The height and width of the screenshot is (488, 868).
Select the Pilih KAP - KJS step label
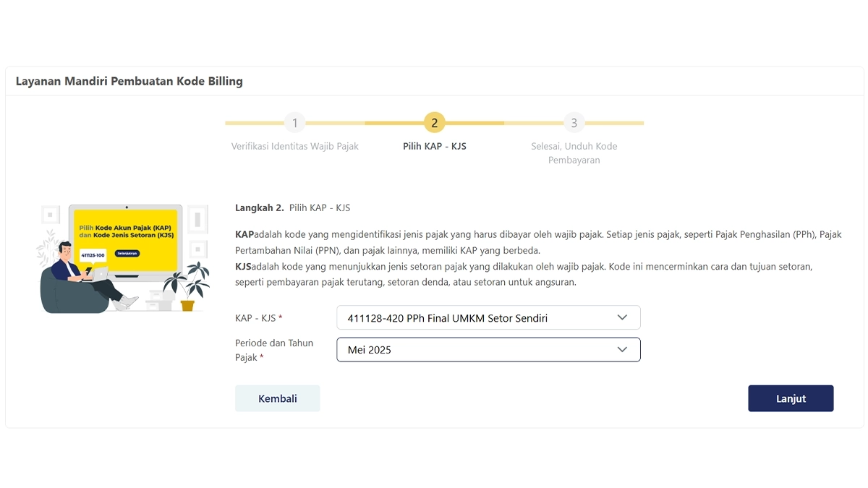(x=435, y=146)
